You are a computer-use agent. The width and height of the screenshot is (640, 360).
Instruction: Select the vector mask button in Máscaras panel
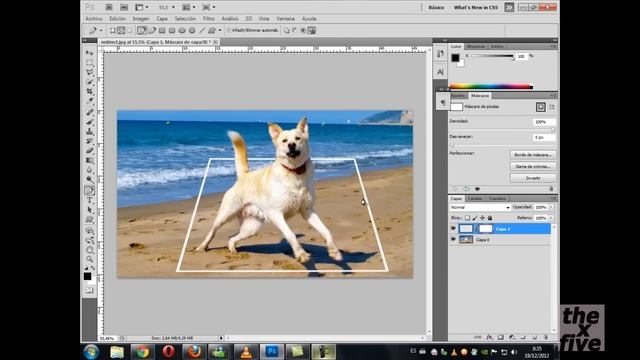(551, 107)
